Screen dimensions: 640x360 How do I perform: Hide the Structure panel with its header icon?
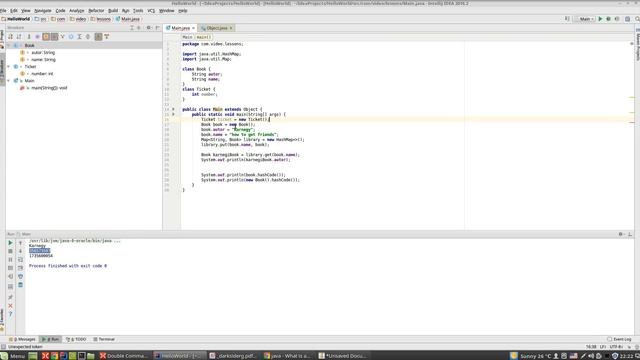point(158,28)
